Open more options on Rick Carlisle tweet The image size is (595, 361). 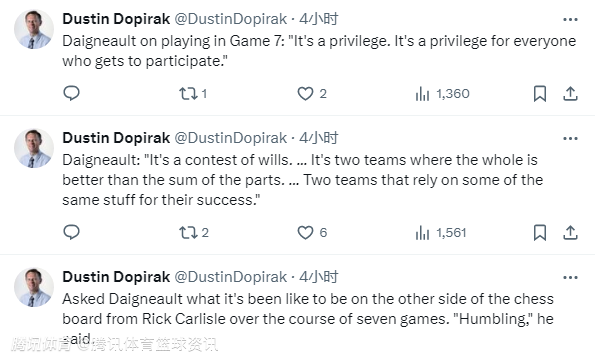(x=570, y=277)
